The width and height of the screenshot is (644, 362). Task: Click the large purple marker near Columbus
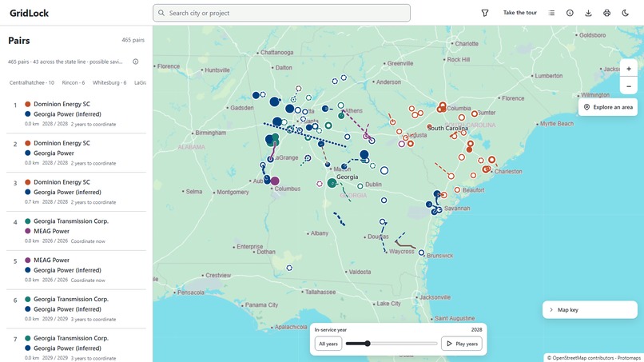click(275, 181)
